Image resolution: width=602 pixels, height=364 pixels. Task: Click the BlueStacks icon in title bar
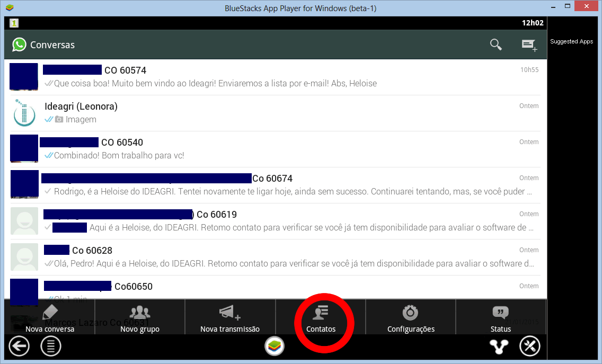pos(10,7)
